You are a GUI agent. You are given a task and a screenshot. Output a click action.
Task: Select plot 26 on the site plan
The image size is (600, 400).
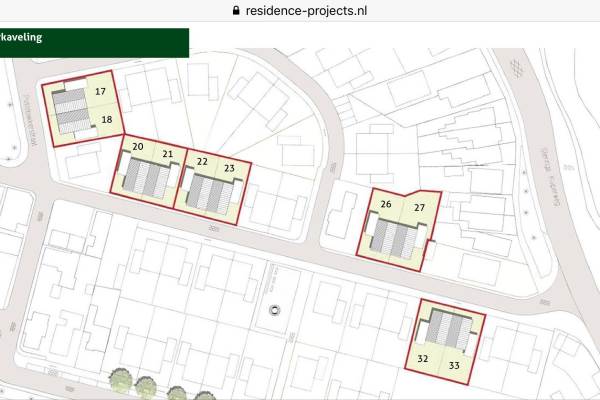(385, 204)
